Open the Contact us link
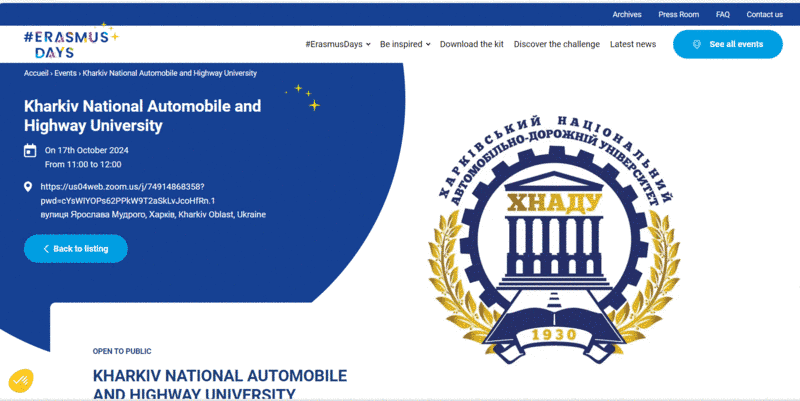This screenshot has height=401, width=800. tap(764, 14)
